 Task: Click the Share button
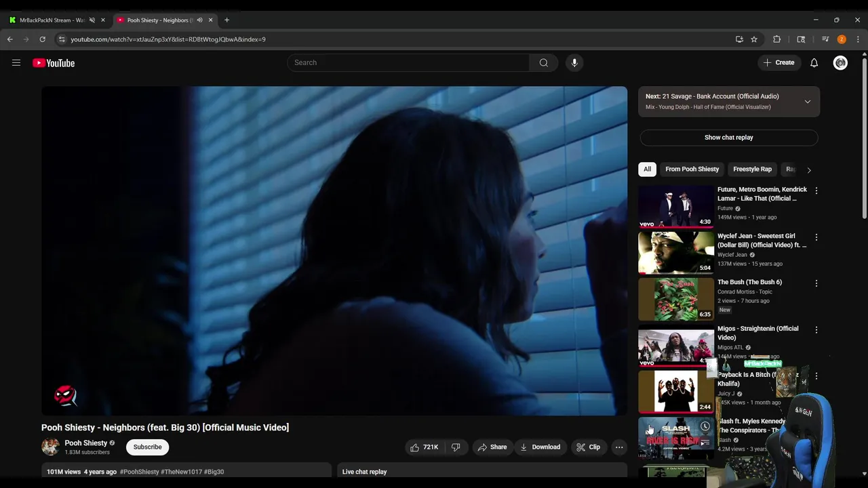492,447
